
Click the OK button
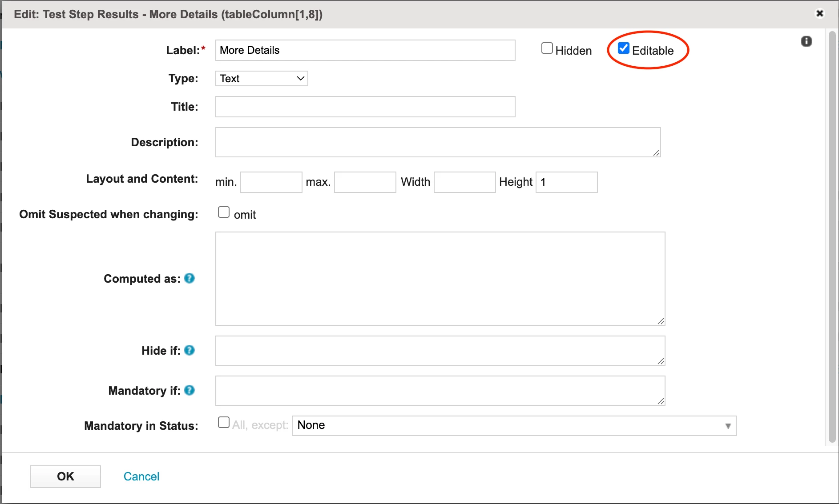pos(65,476)
